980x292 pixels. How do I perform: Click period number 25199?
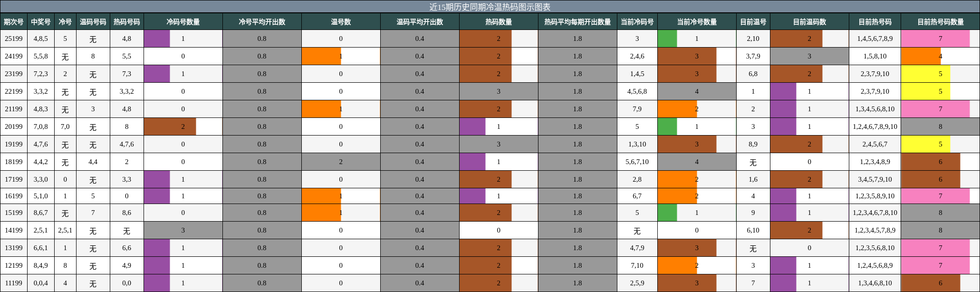tap(14, 39)
